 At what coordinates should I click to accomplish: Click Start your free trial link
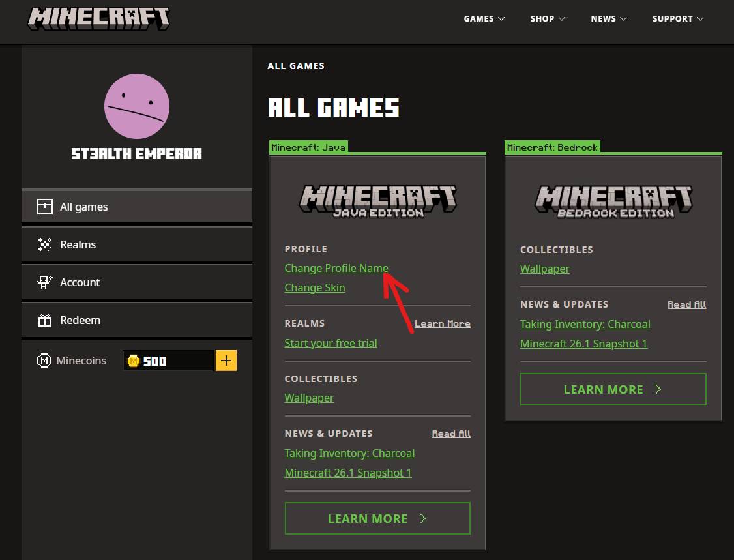click(330, 343)
